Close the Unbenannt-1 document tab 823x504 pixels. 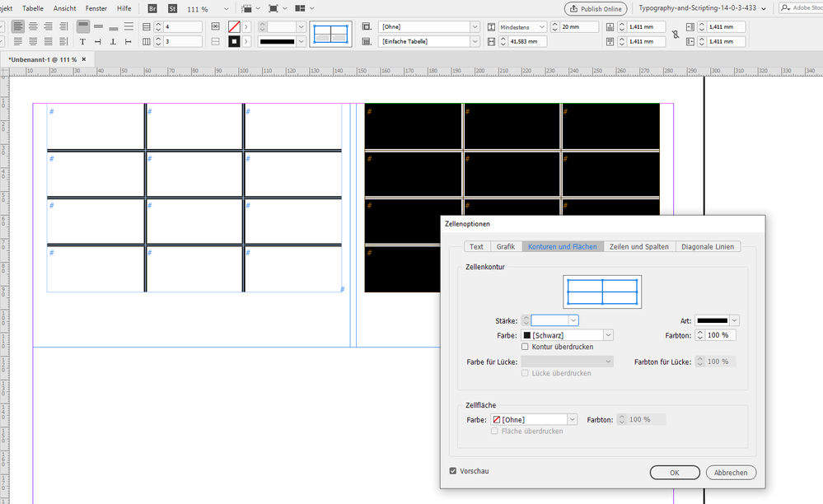(83, 59)
